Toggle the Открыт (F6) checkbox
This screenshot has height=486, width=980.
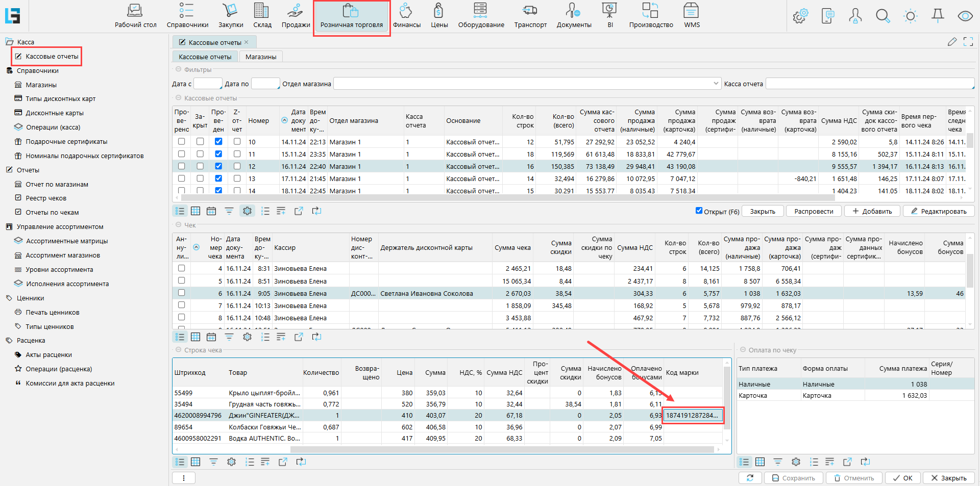[699, 211]
